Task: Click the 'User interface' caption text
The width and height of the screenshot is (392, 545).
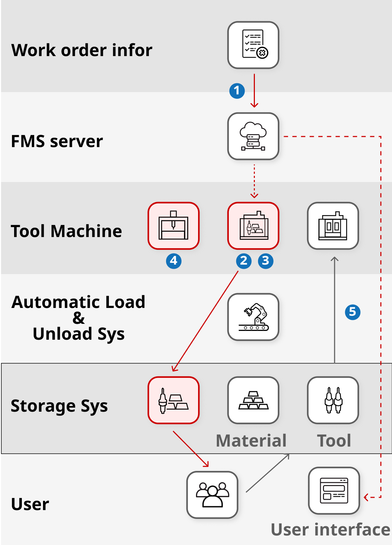Action: 330,529
